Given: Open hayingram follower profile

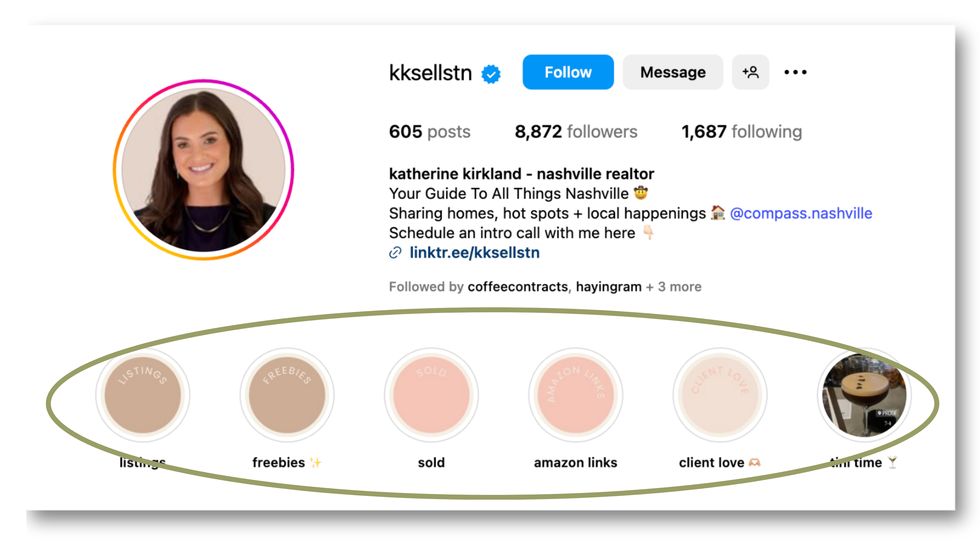Looking at the screenshot, I should click(609, 287).
